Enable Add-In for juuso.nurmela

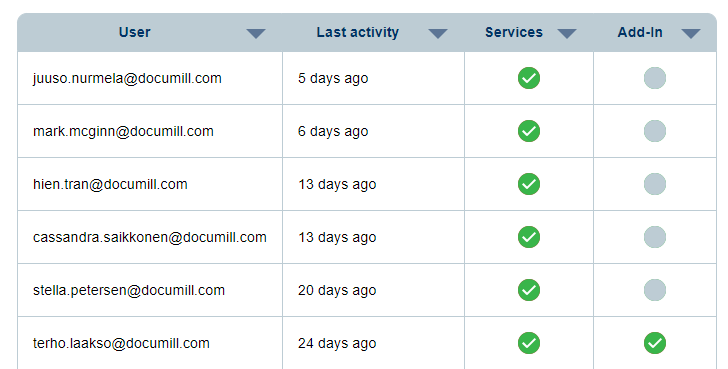[x=655, y=78]
